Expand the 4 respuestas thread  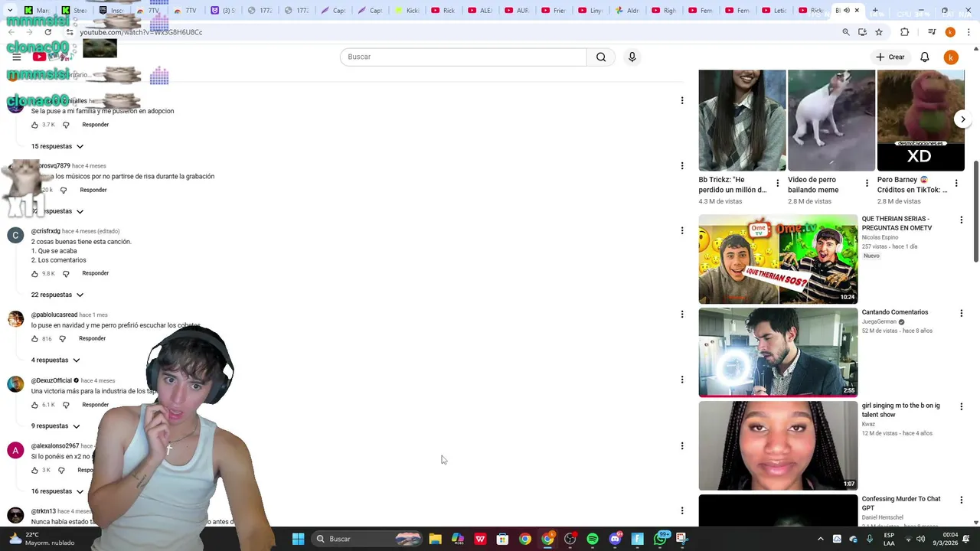tap(55, 360)
